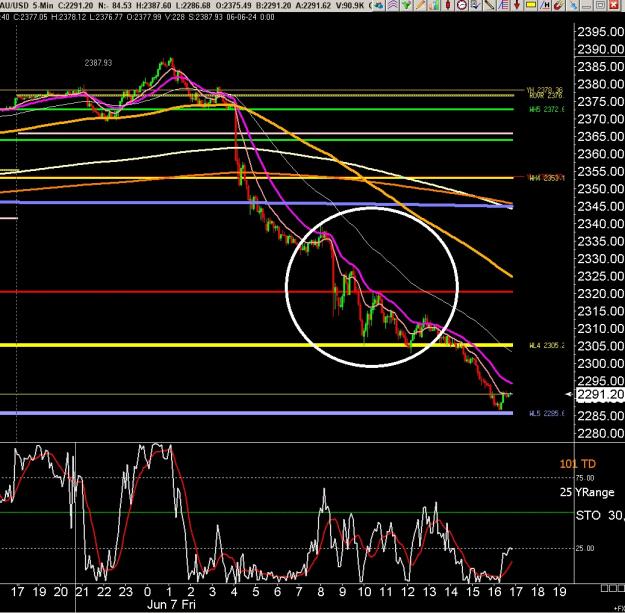
Task: Select the yellow rectangle drawing tool
Action: click(531, 5)
